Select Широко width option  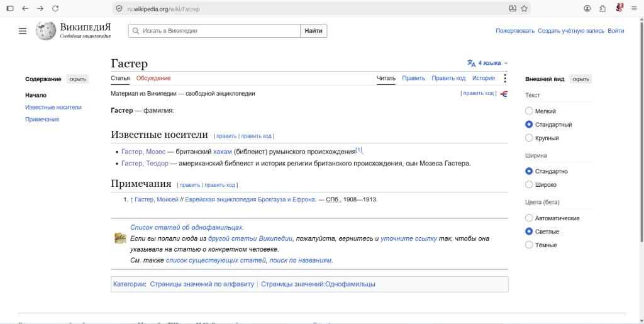(529, 185)
